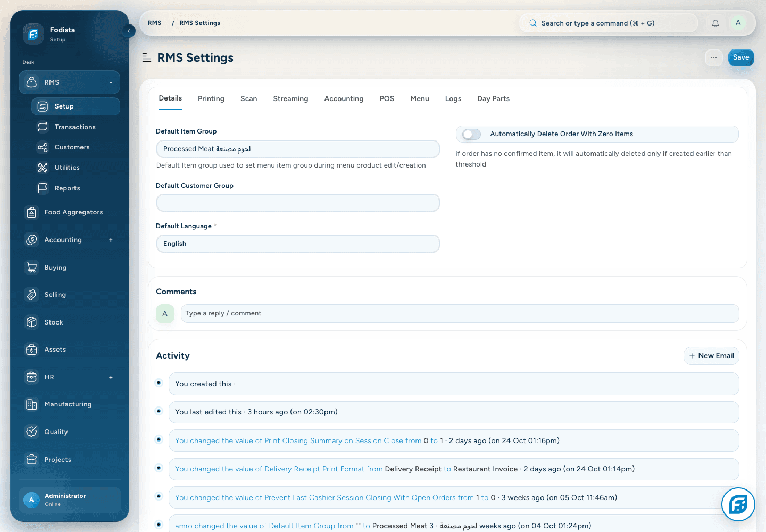The image size is (766, 532).
Task: Open the three-dots more options menu
Action: (x=714, y=57)
